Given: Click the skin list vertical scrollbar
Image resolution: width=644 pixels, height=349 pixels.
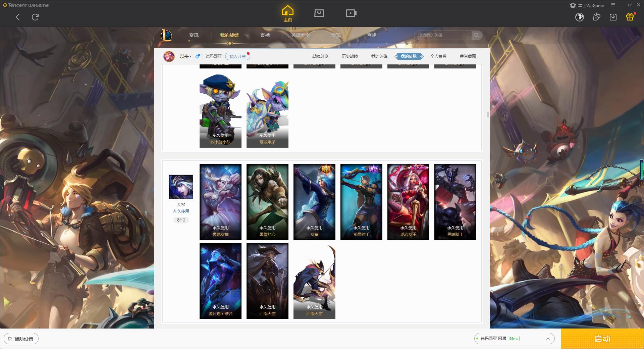Looking at the screenshot, I should [x=488, y=115].
